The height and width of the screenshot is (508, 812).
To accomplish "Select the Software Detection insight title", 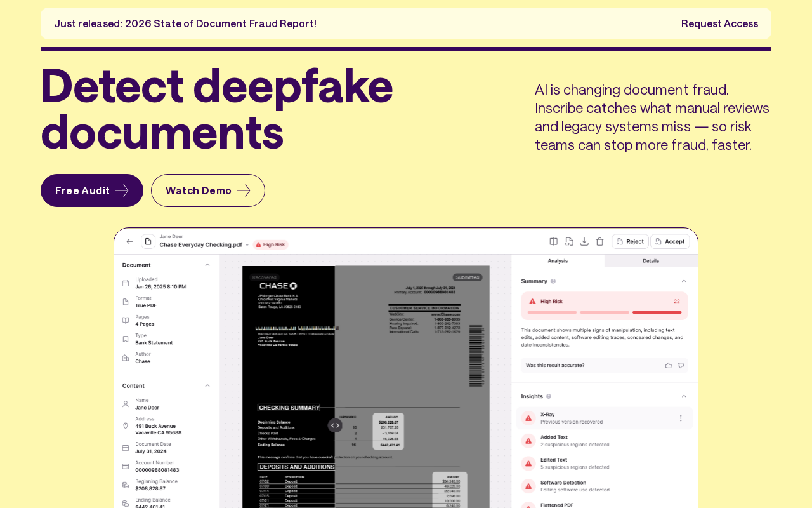I will [564, 483].
